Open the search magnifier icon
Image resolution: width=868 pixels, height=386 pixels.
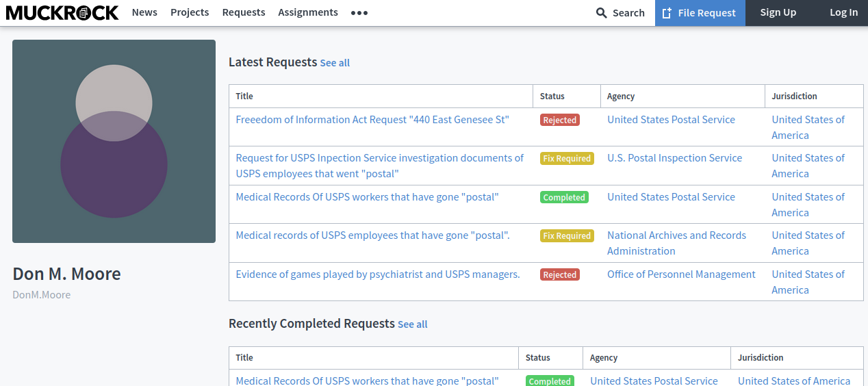602,13
